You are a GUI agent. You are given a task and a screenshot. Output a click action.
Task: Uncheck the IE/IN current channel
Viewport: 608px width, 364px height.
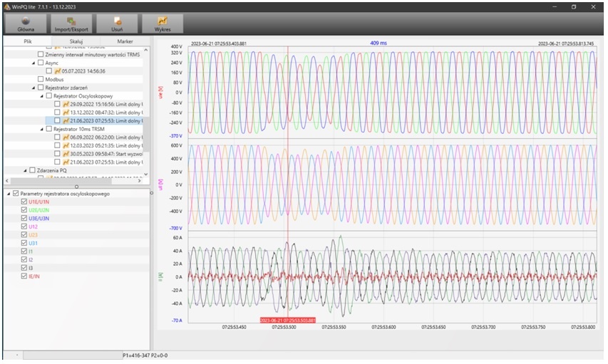tap(24, 276)
